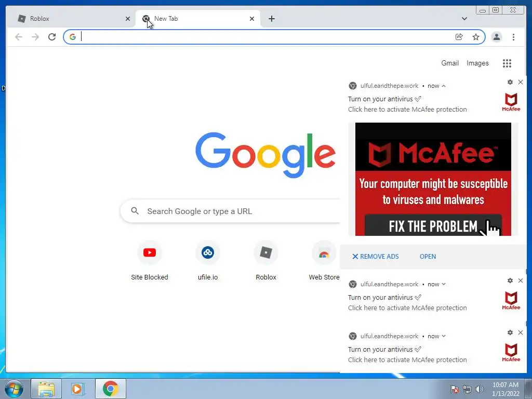Image resolution: width=532 pixels, height=399 pixels.
Task: Open network icon in system tray
Action: click(467, 389)
